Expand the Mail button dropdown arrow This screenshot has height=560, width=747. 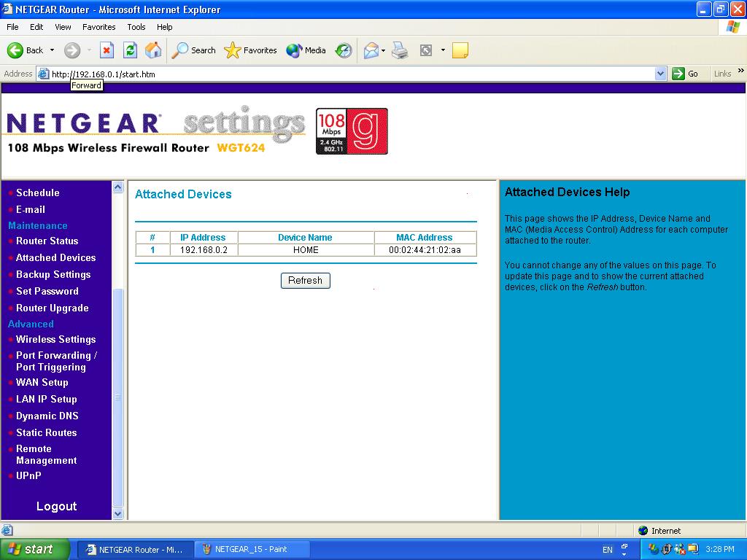coord(383,50)
